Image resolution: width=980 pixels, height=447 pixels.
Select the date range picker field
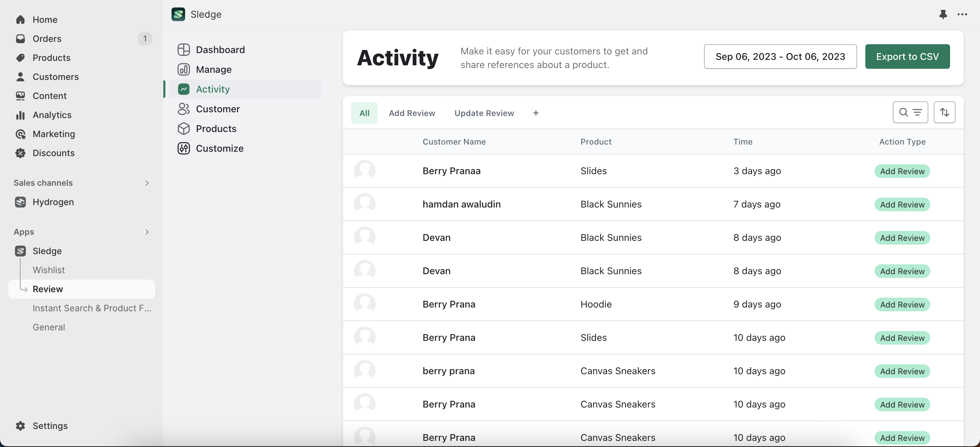pos(780,56)
